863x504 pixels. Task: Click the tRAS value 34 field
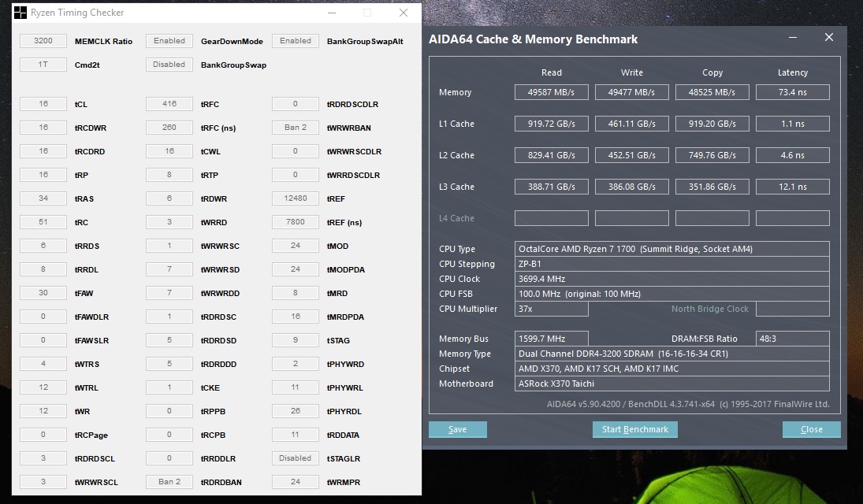(43, 198)
